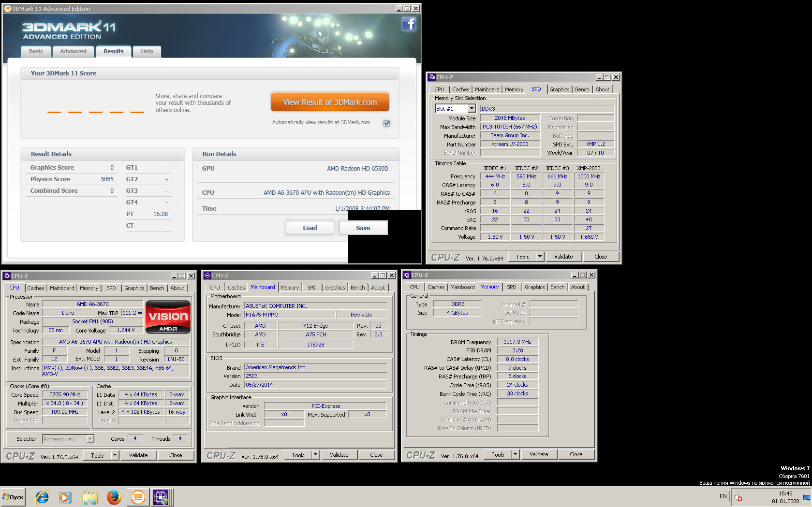
Task: Click the show desktop tray icon
Action: tap(806, 497)
